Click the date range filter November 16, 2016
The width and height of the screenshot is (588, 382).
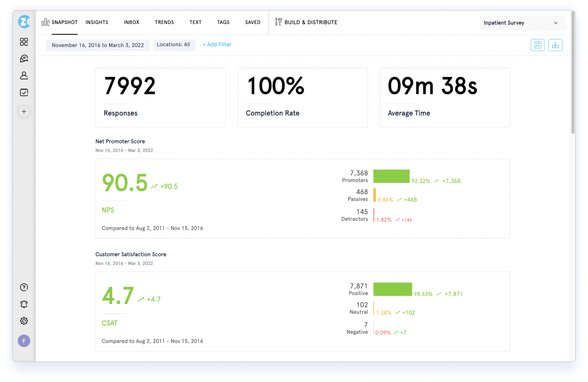(98, 45)
